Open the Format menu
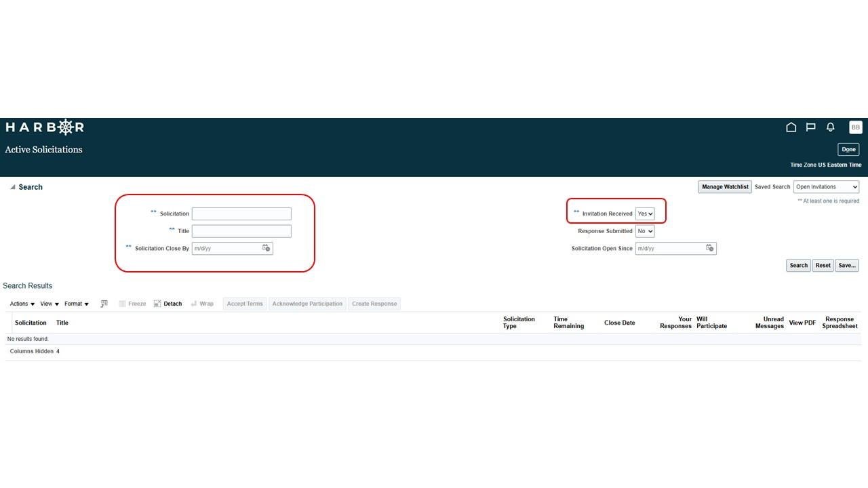 77,304
